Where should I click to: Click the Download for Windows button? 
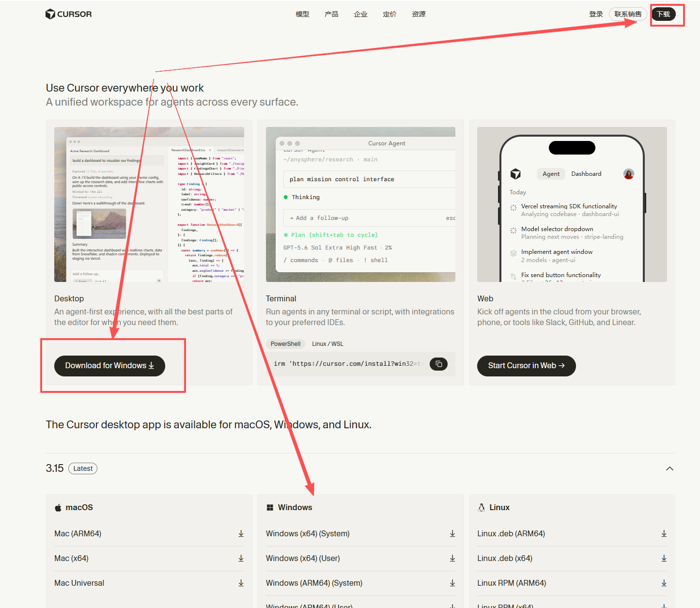pos(109,366)
